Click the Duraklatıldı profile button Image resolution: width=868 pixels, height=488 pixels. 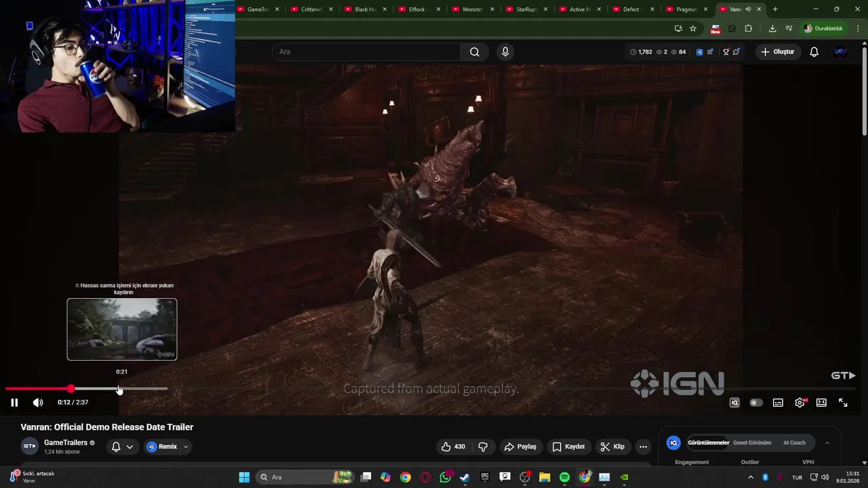(823, 28)
